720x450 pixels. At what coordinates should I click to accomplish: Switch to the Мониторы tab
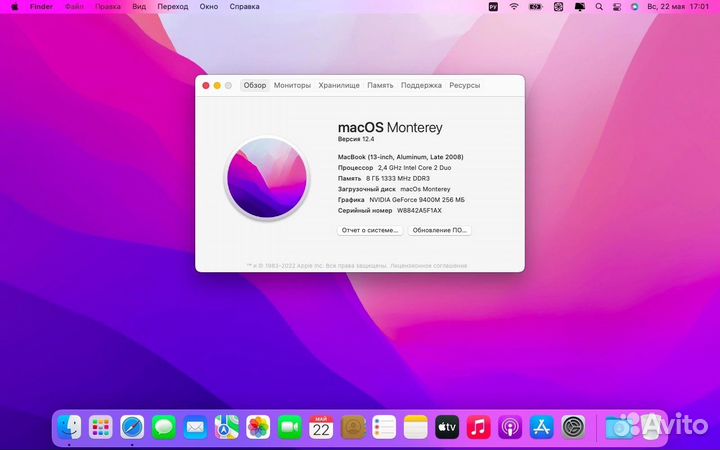tap(292, 85)
